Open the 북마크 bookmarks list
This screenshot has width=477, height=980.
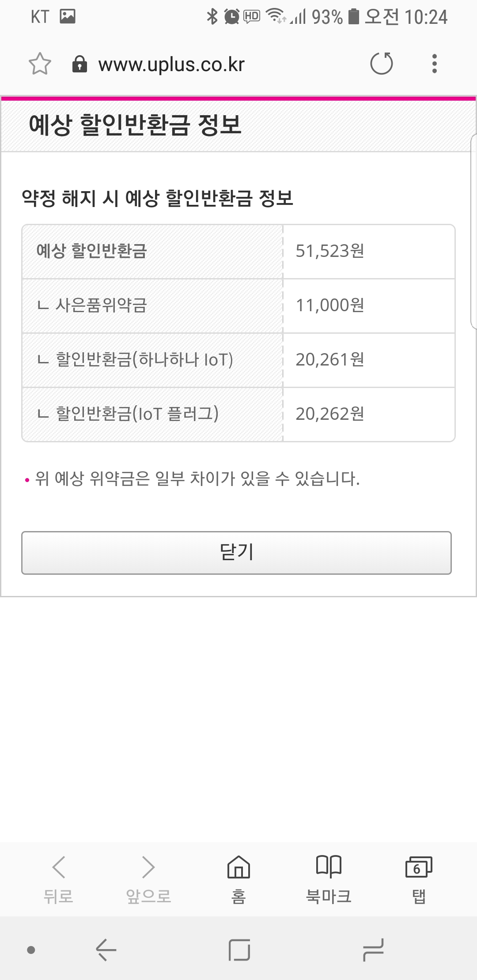click(x=329, y=878)
